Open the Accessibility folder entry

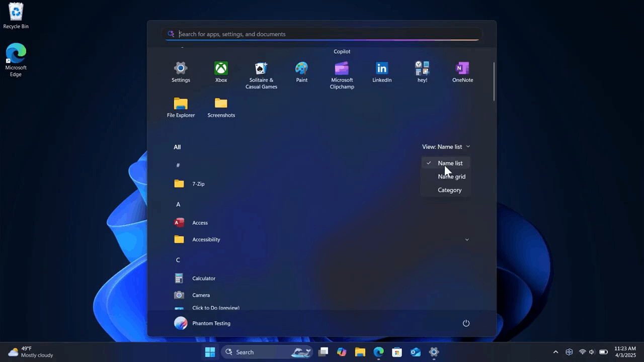coord(322,240)
